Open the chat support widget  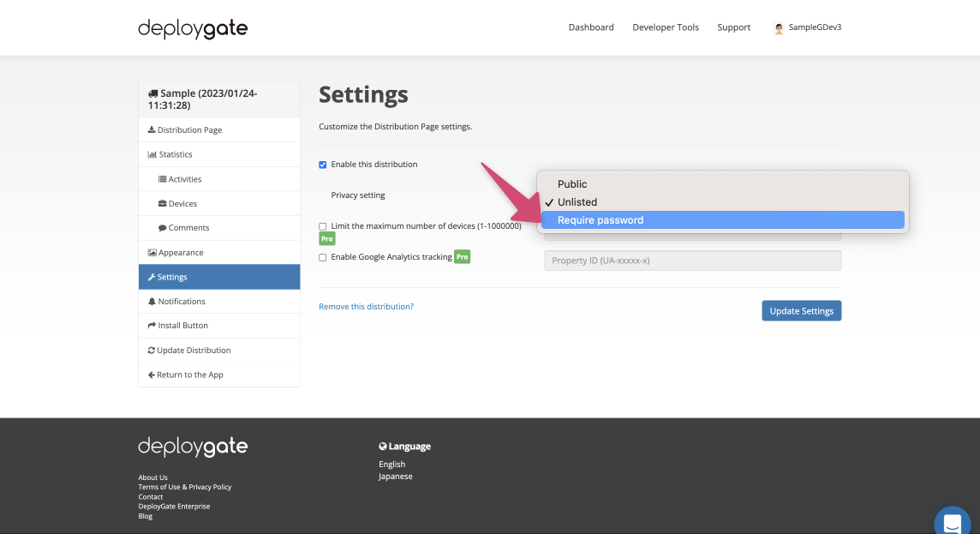952,521
